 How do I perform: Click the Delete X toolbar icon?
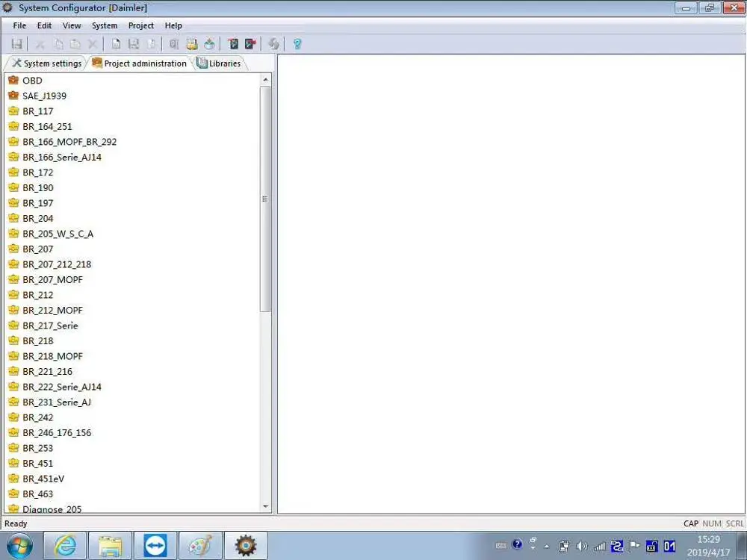point(93,44)
